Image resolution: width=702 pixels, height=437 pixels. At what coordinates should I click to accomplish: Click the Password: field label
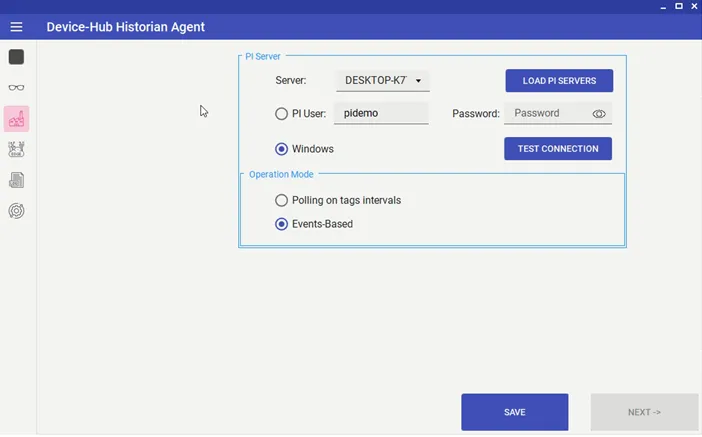coord(475,114)
